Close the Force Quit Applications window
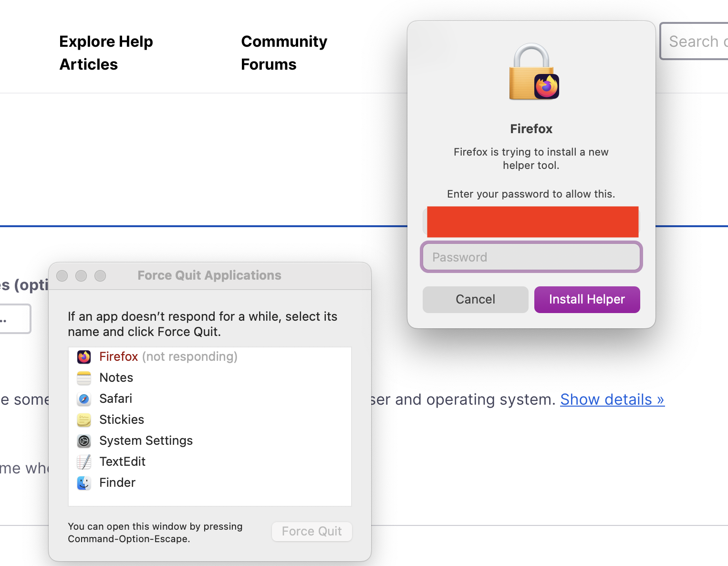Screen dimensions: 728x566 click(62, 276)
